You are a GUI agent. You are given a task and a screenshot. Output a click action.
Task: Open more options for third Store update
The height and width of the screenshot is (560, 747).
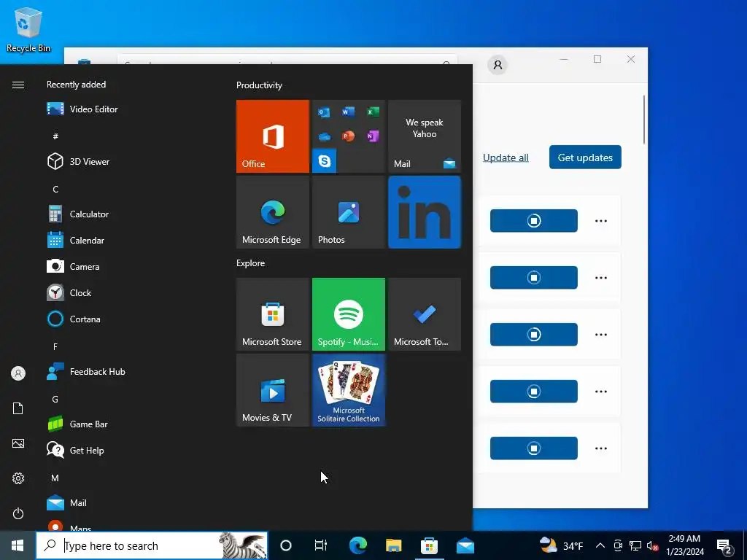[601, 334]
